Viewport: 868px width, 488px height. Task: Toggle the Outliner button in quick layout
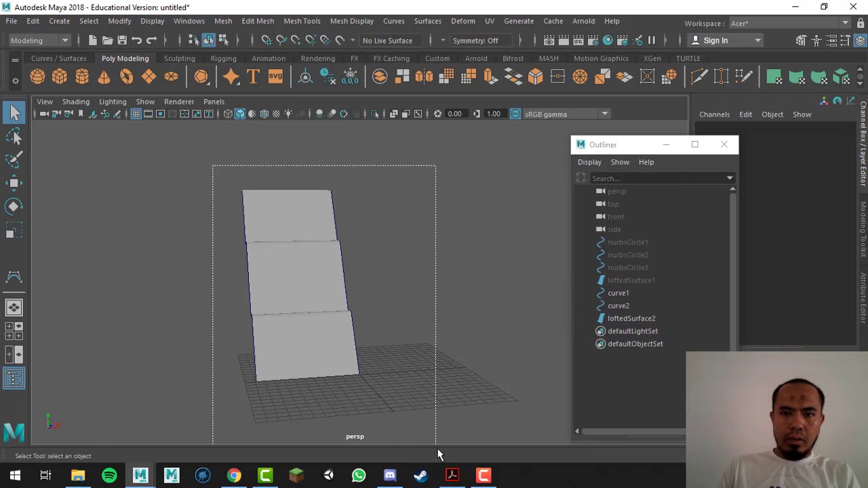coord(14,378)
